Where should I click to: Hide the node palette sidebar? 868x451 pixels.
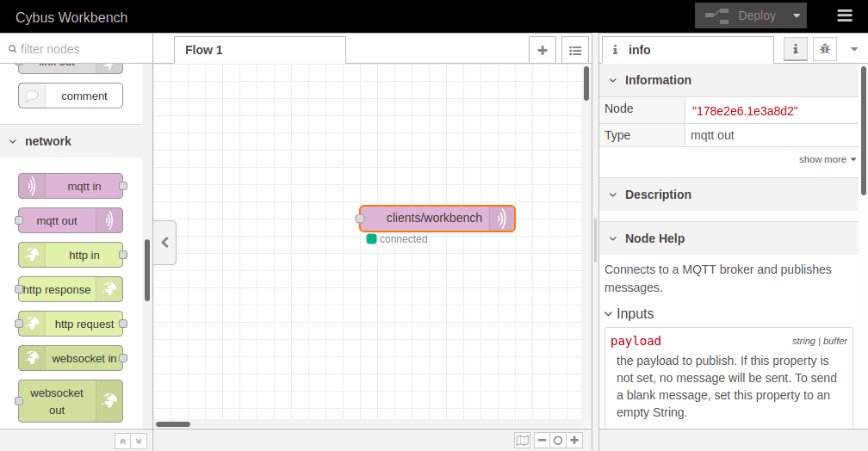tap(164, 243)
